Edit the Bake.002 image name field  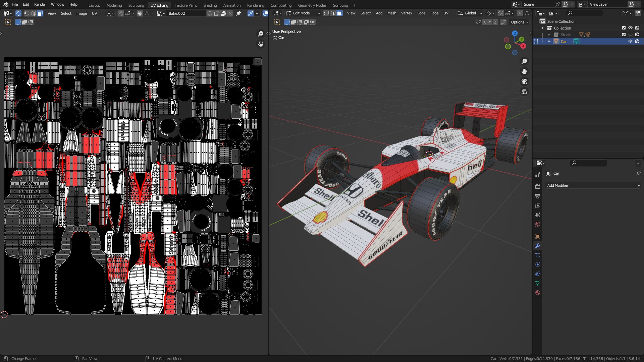(186, 13)
